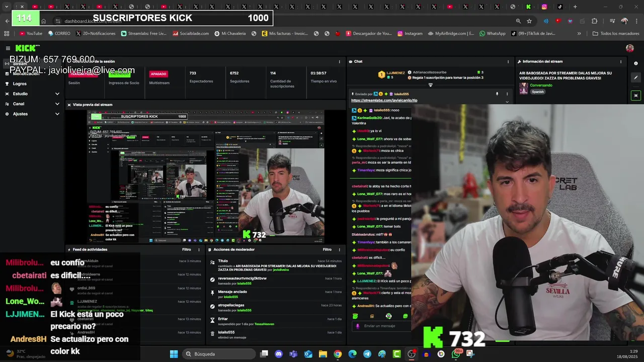Open the Chat panel three-dot menu
The width and height of the screenshot is (644, 362).
pyautogui.click(x=507, y=61)
